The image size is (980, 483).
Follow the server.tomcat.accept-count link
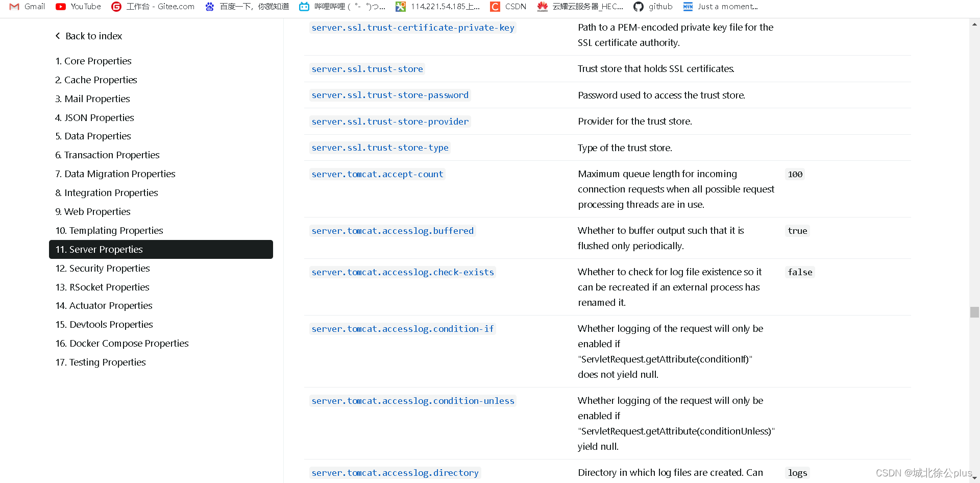coord(377,174)
